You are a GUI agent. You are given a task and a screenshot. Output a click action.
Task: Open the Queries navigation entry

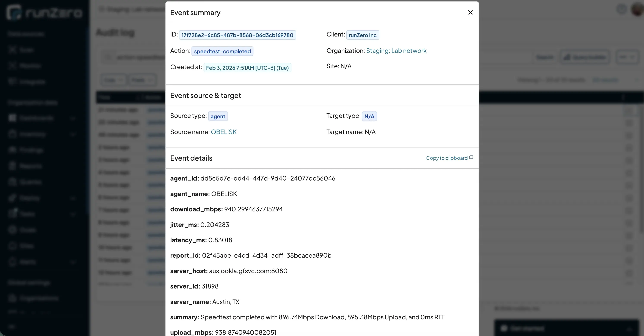(12, 182)
